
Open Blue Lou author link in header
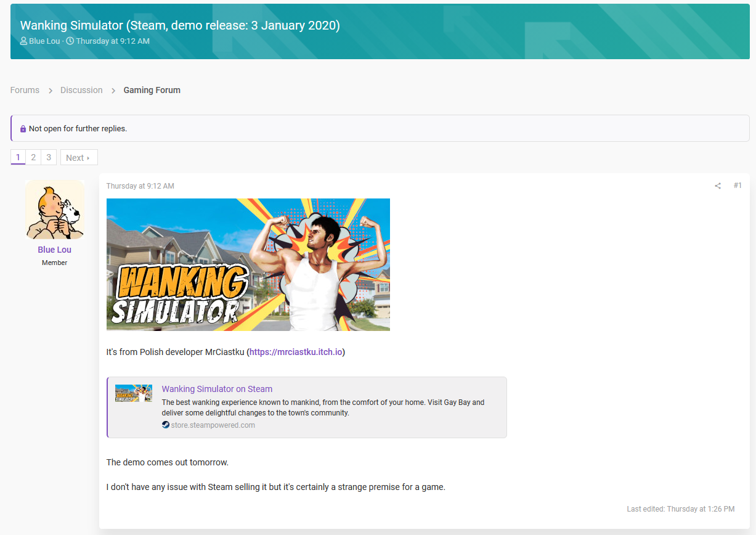point(44,41)
